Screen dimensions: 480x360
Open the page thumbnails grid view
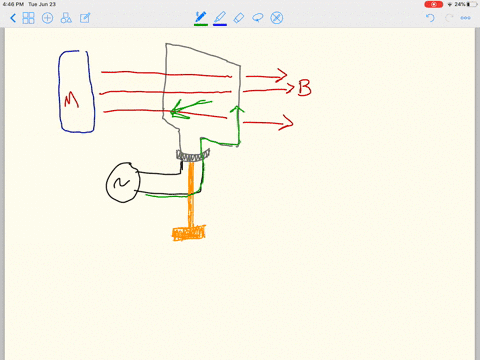point(28,18)
